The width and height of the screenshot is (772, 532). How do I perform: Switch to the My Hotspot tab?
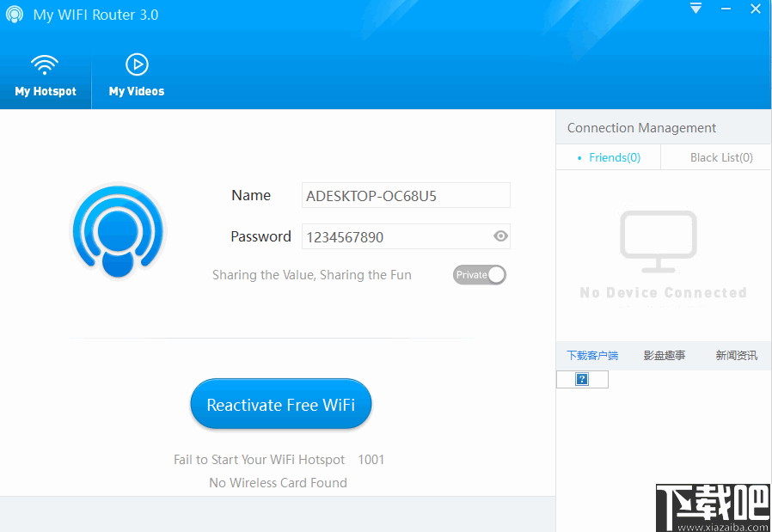(45, 76)
